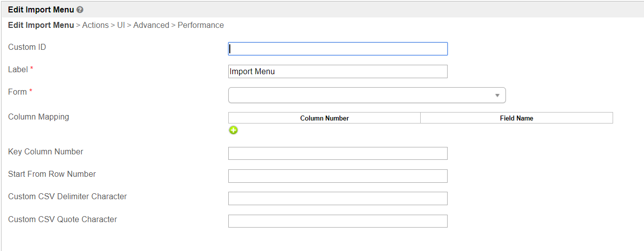Image resolution: width=644 pixels, height=251 pixels.
Task: Switch to the UI section
Action: pos(121,25)
